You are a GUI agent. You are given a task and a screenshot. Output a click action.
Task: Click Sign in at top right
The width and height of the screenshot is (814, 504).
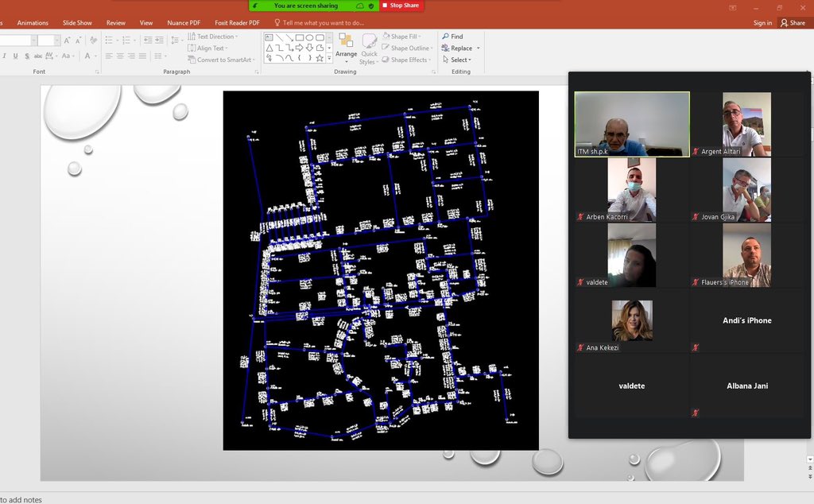pos(762,23)
